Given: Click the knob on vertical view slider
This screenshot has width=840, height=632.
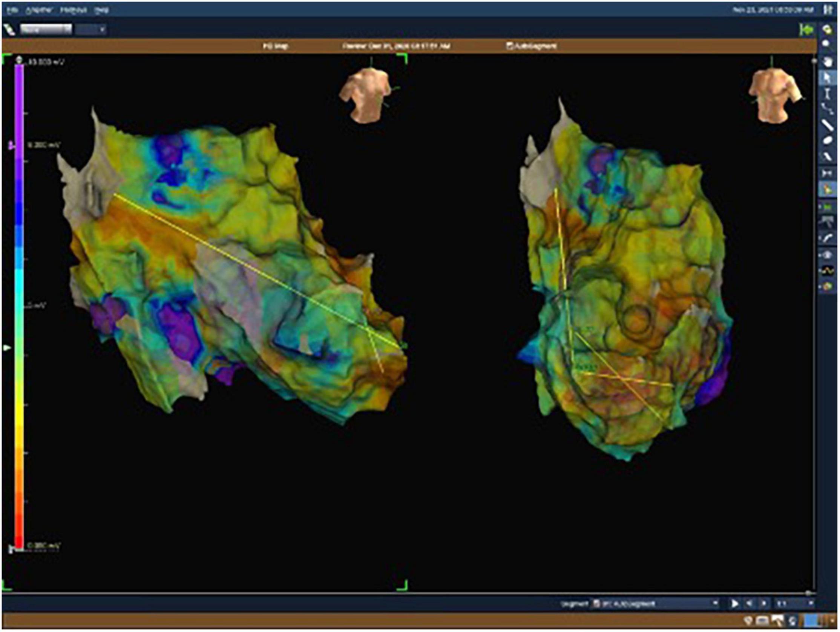Looking at the screenshot, I should click(x=815, y=61).
